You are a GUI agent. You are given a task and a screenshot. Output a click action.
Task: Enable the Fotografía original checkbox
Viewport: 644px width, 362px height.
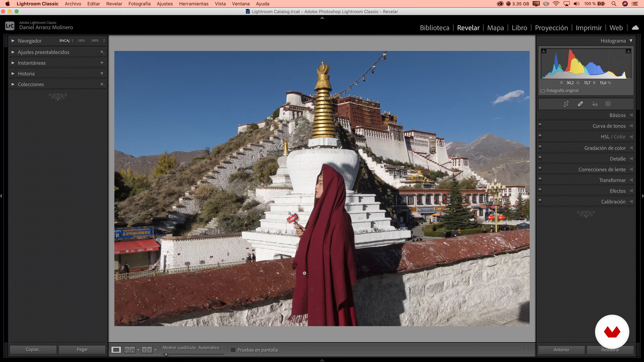click(x=543, y=91)
